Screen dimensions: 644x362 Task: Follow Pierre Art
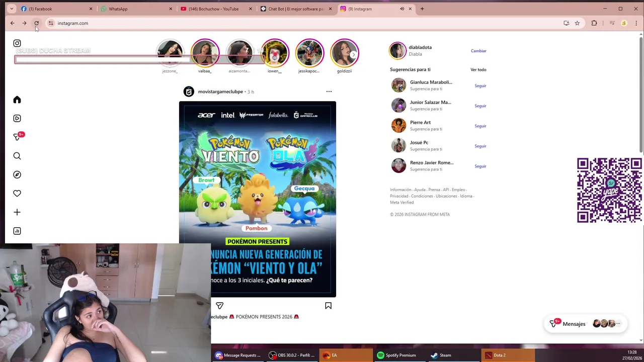point(480,126)
